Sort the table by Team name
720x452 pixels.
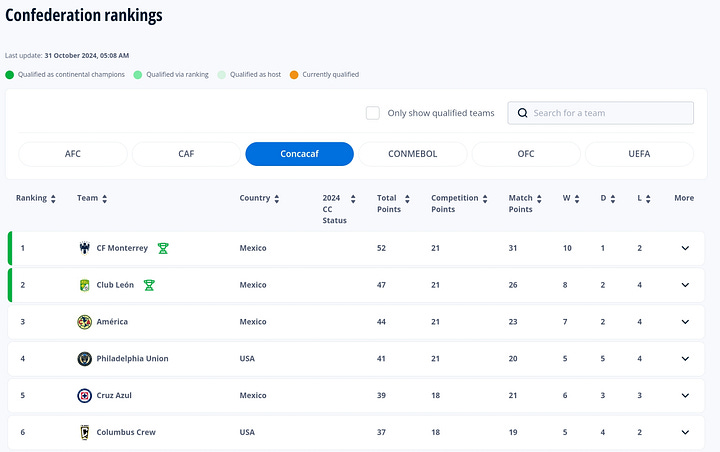[105, 198]
